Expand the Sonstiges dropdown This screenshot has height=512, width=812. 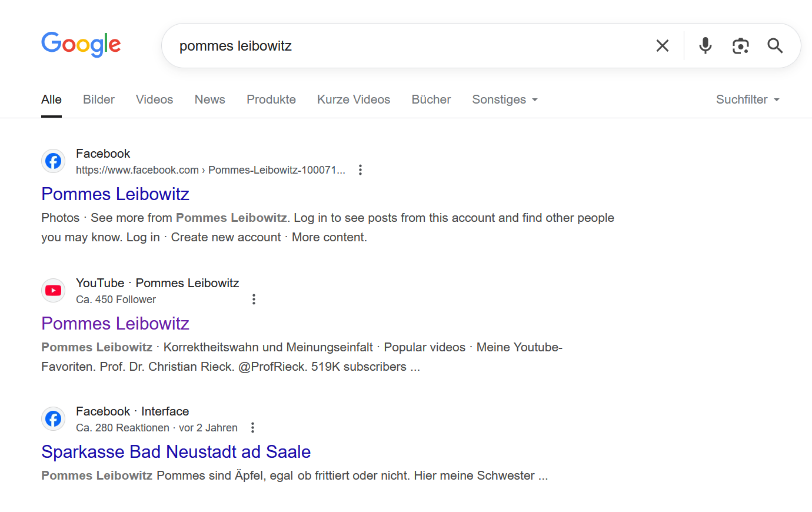tap(505, 99)
